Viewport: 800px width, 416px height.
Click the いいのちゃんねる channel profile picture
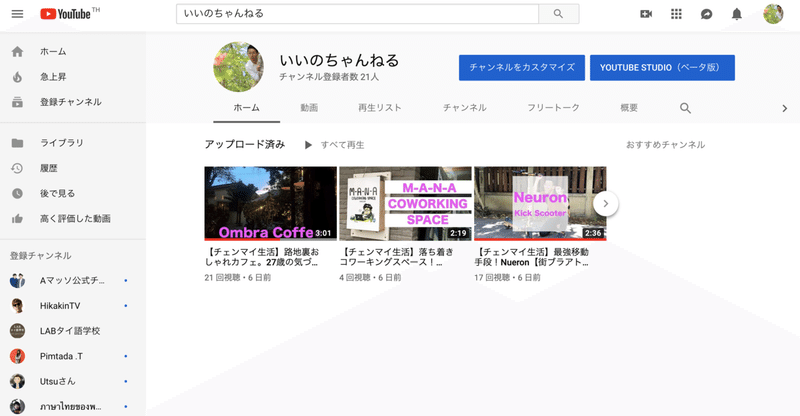(238, 67)
